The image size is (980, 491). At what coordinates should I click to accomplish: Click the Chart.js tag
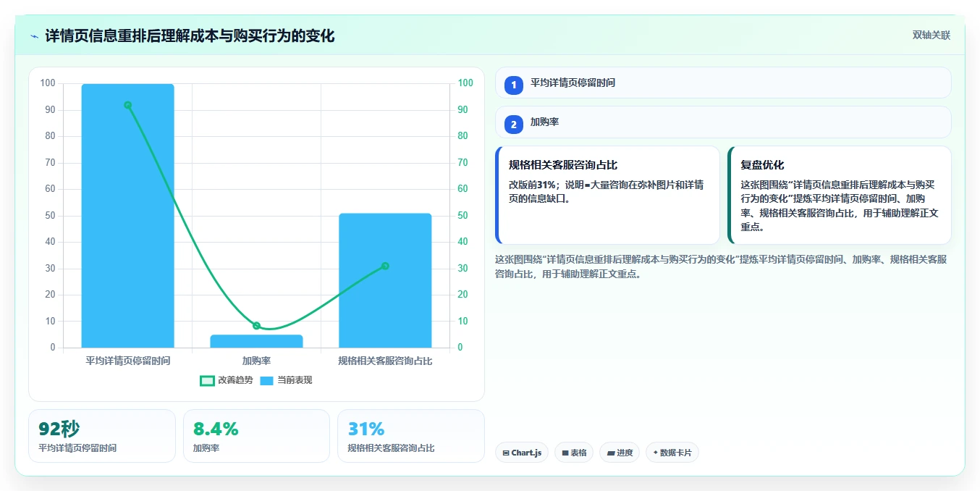pos(523,453)
